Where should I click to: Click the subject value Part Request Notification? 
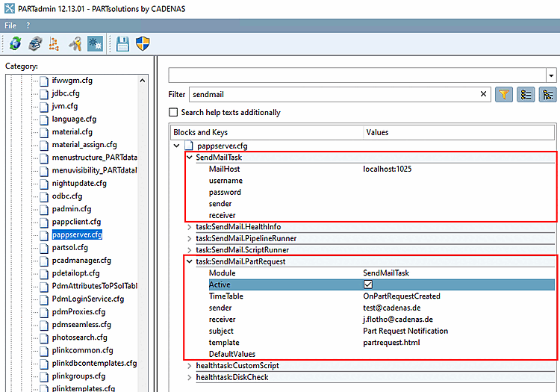tap(405, 331)
